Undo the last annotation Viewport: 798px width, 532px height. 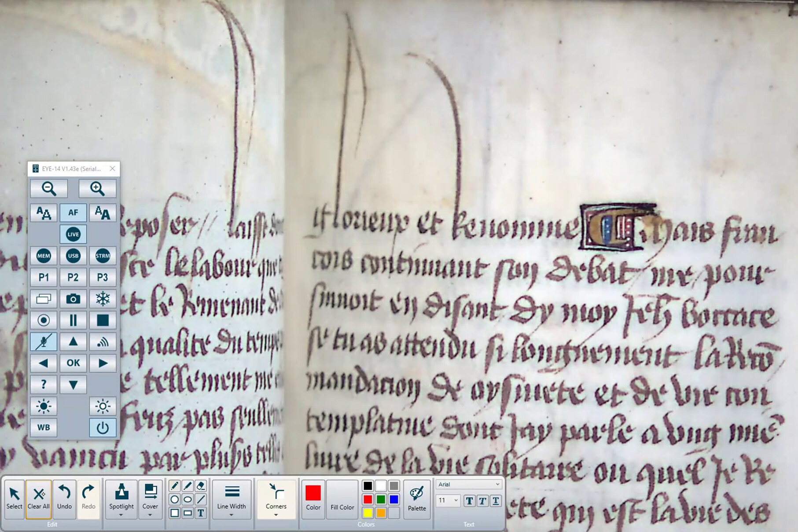click(x=64, y=499)
